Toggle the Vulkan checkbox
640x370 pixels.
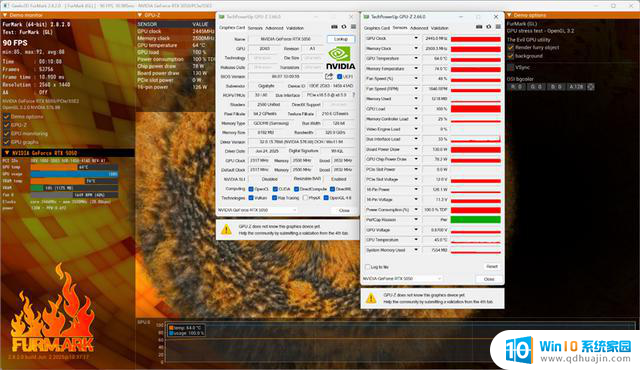pyautogui.click(x=251, y=198)
